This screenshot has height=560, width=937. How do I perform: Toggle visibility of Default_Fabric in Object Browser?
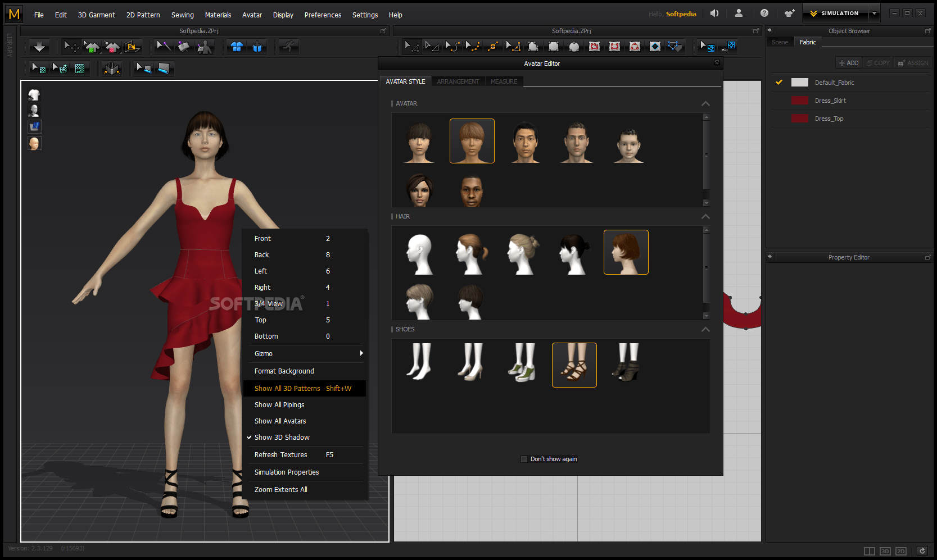[780, 82]
